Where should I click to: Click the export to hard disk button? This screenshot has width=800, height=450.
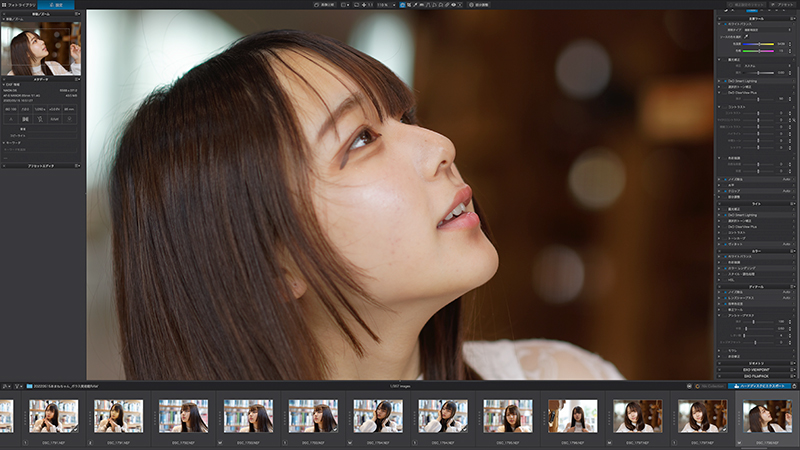pyautogui.click(x=759, y=386)
